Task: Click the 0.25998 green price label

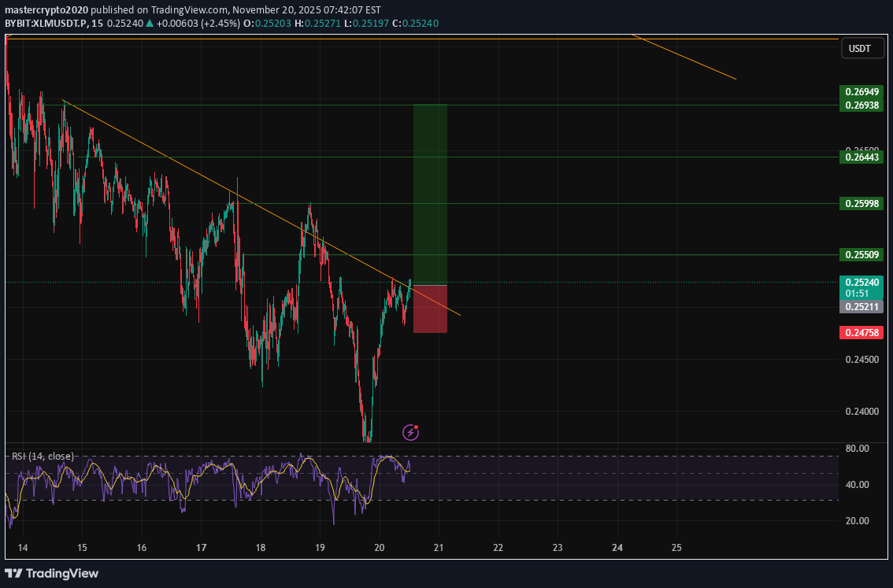Action: point(861,203)
